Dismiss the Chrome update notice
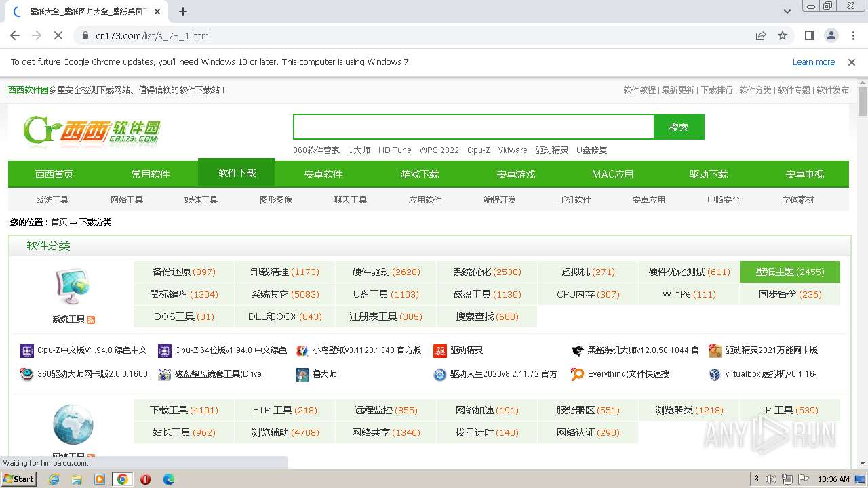 (852, 62)
